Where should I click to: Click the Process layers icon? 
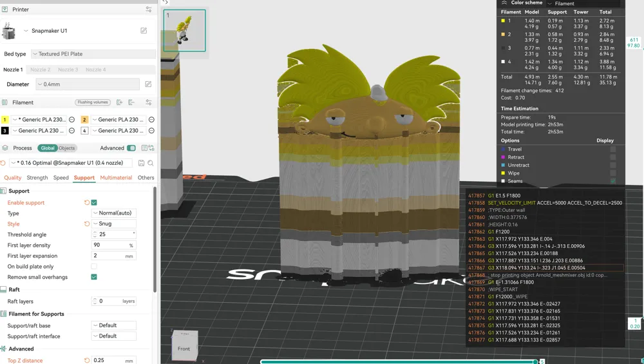pos(5,148)
